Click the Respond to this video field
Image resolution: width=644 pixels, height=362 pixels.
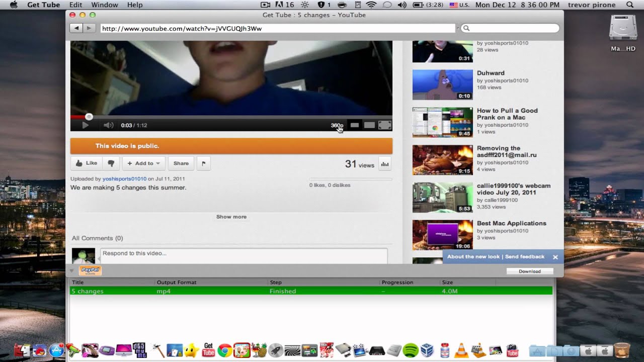(x=244, y=255)
